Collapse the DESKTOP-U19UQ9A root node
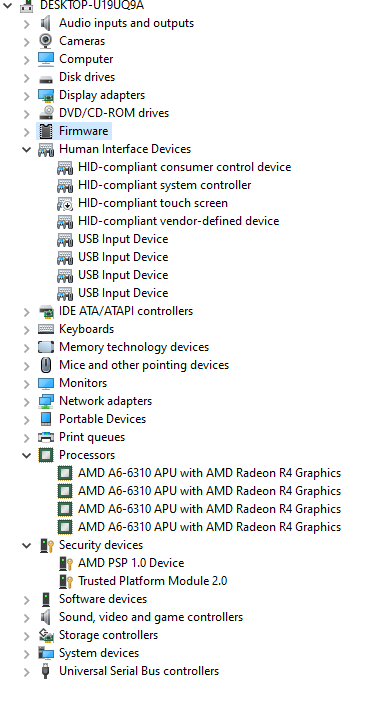Viewport: 365px width, 709px height. (7, 5)
